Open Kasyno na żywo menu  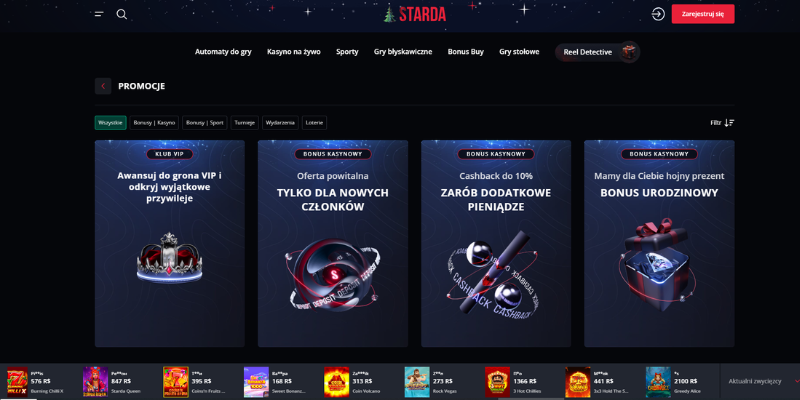tap(294, 52)
